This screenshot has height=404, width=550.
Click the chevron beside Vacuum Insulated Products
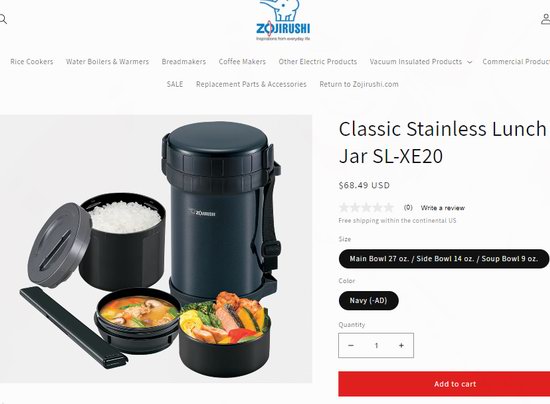tap(469, 62)
